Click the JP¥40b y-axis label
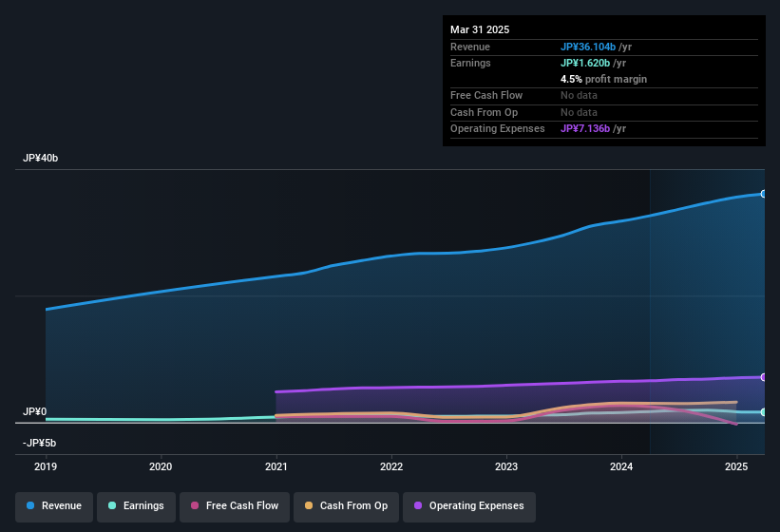This screenshot has width=780, height=532. pos(40,158)
